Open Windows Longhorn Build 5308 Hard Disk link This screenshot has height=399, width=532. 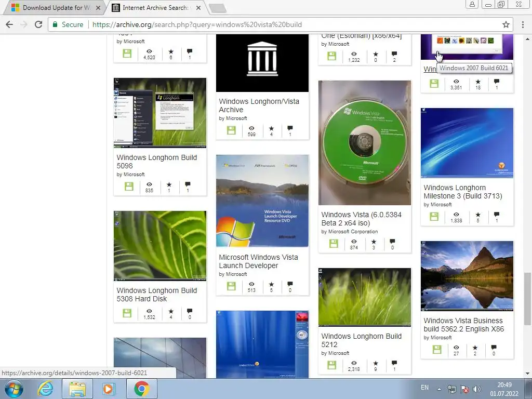coord(157,295)
